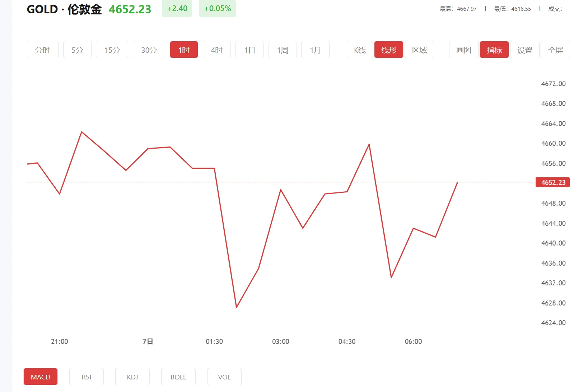
Task: Enter 全屏 fullscreen mode
Action: [x=555, y=50]
